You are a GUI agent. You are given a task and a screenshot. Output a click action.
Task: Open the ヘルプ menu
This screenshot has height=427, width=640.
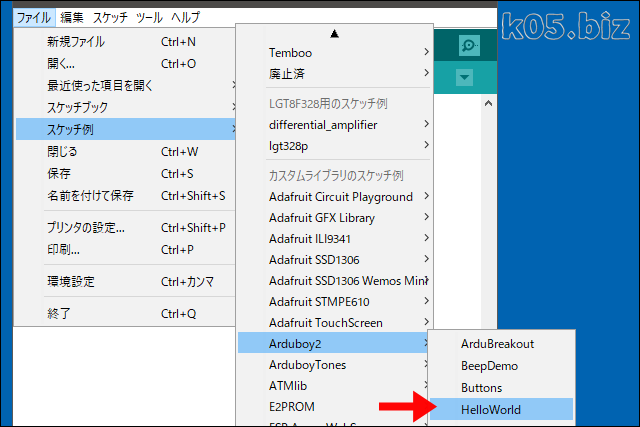pyautogui.click(x=186, y=18)
